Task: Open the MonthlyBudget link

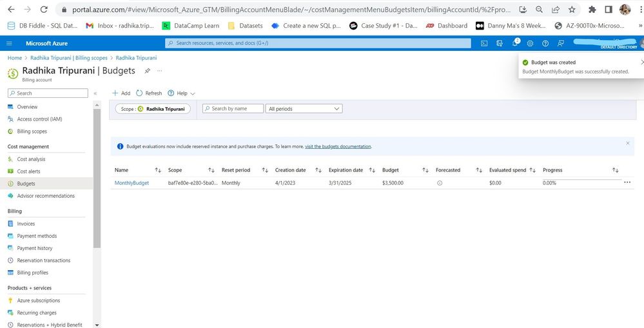Action: click(x=132, y=183)
